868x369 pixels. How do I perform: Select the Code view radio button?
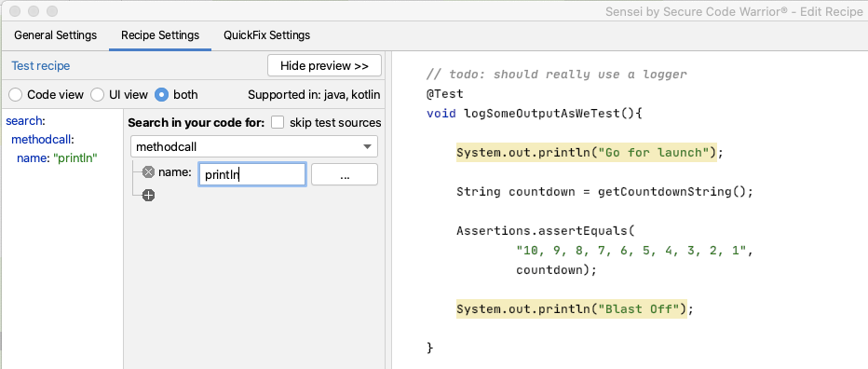click(x=16, y=95)
